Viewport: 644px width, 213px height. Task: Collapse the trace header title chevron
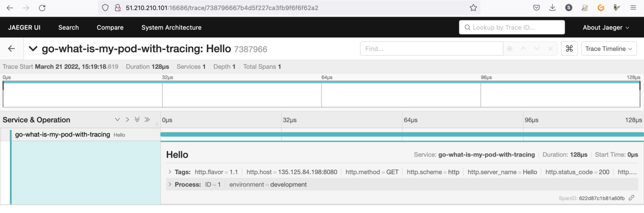click(33, 49)
